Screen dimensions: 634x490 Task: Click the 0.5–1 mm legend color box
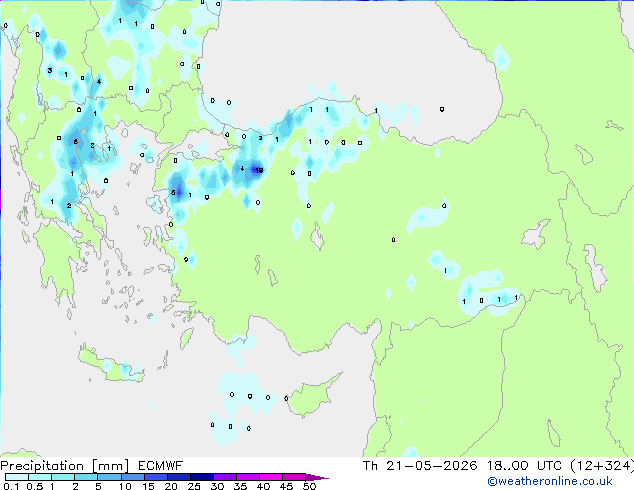pyautogui.click(x=40, y=477)
